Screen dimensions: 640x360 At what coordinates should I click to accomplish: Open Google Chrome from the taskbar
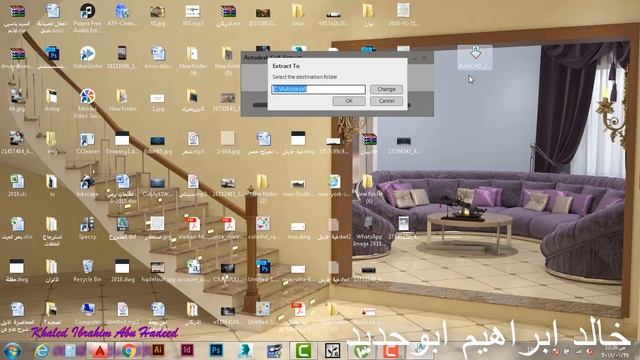pyautogui.click(x=129, y=351)
